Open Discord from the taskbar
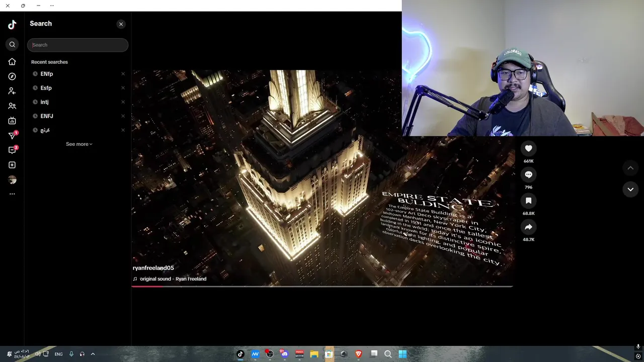Viewport: 644px width, 362px height. (x=285, y=354)
